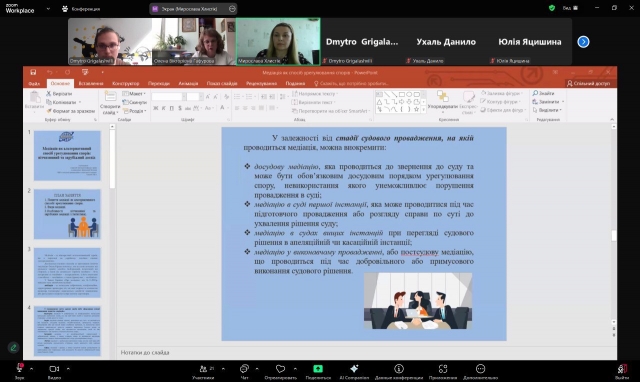This screenshot has height=382, width=640.
Task: Open the conference info icon
Action: coord(399,369)
